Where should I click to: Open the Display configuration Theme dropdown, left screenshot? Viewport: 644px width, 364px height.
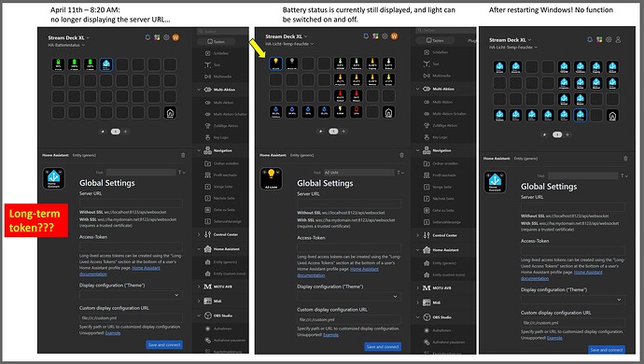point(131,295)
